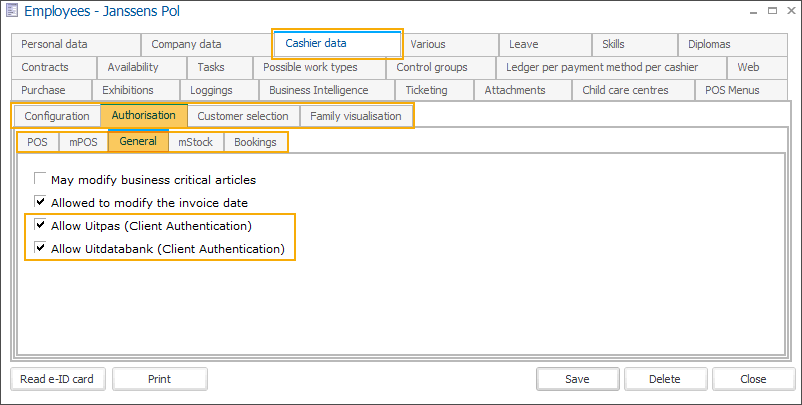The height and width of the screenshot is (405, 802).
Task: Save the employee record
Action: (x=577, y=379)
